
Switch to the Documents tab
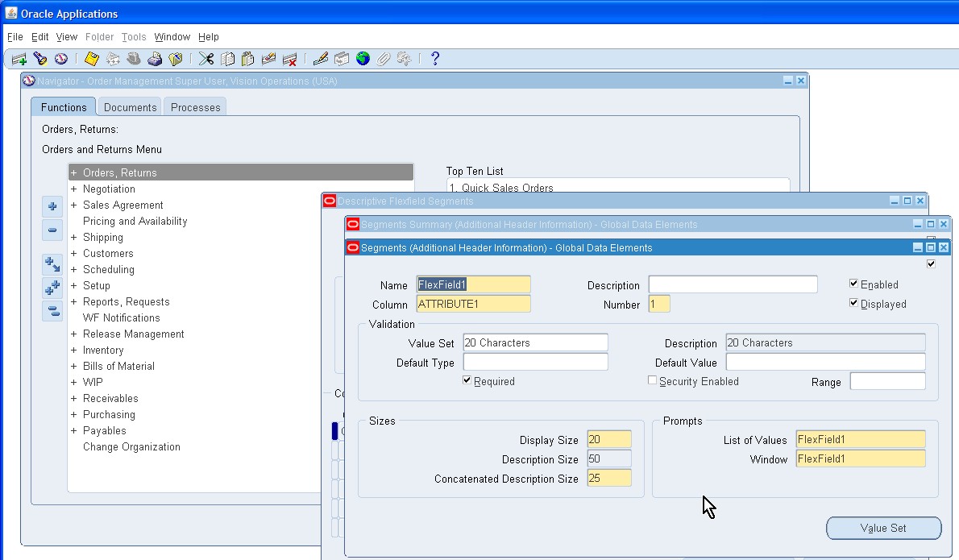point(131,107)
